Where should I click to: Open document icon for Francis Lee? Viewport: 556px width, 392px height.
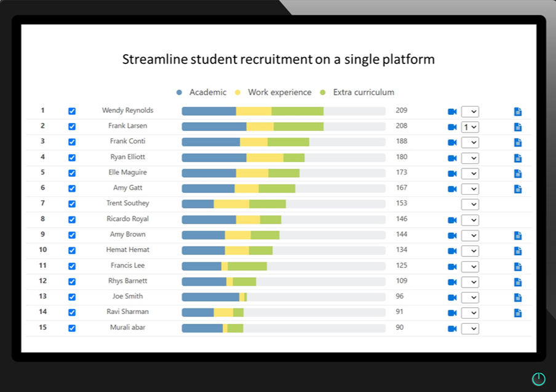(x=518, y=267)
